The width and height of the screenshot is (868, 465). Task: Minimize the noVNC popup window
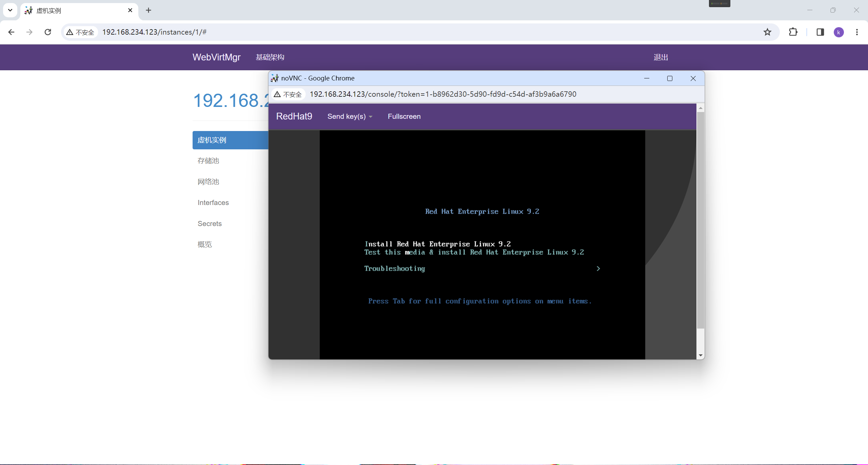[x=647, y=78]
